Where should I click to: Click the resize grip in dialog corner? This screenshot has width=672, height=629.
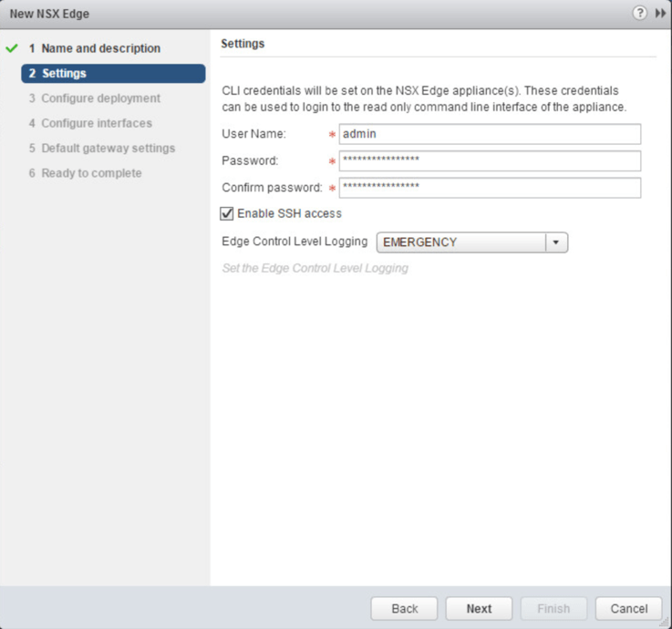click(665, 622)
